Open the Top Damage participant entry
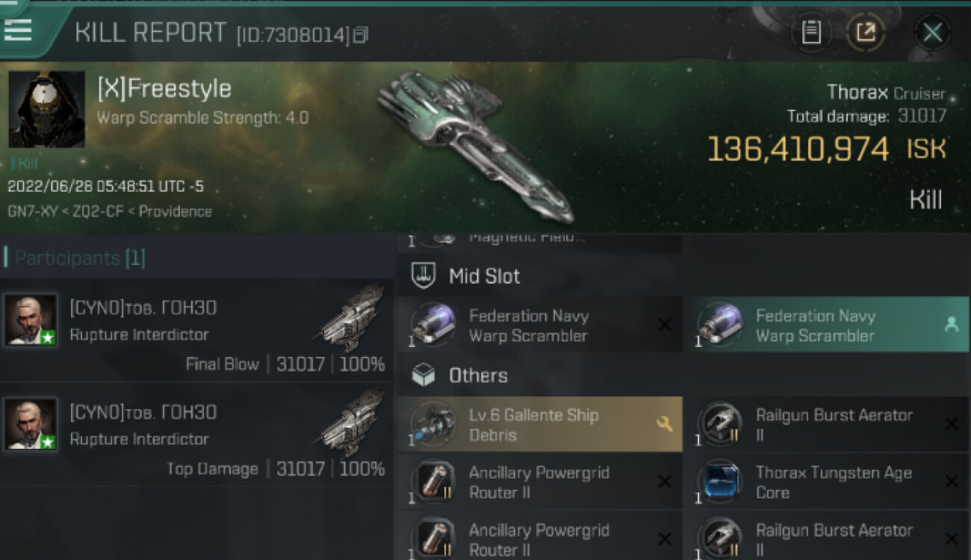 (196, 435)
